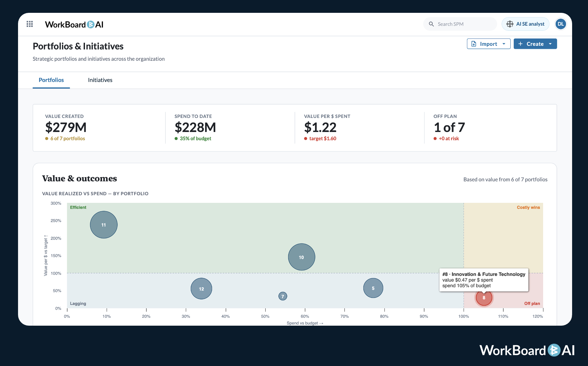Click the Costly wins quadrant label
The height and width of the screenshot is (366, 588).
point(528,207)
